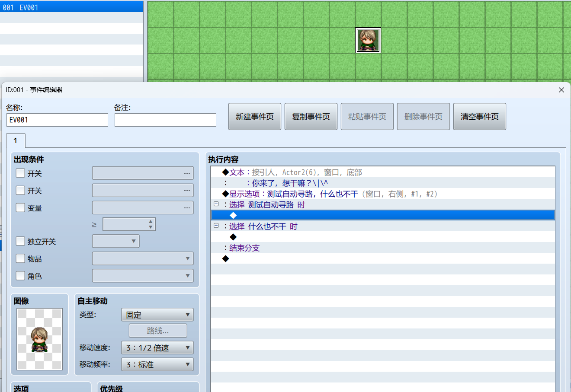Click the 新建事件页 button

tap(255, 117)
